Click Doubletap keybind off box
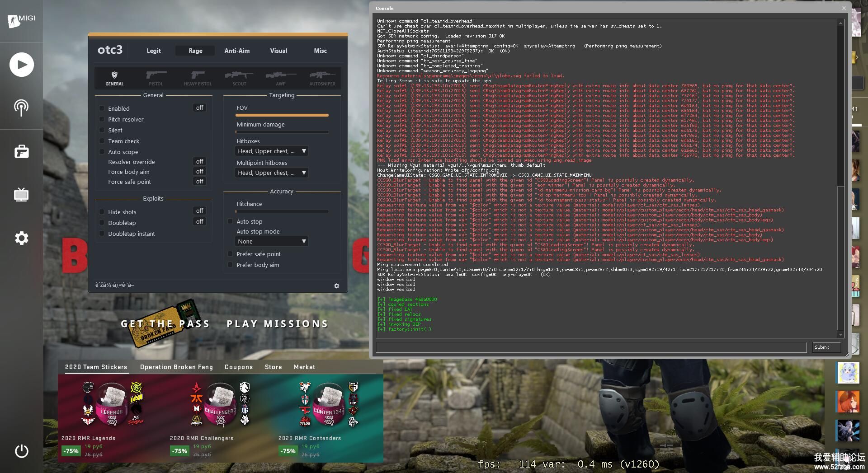868x473 pixels. click(x=199, y=222)
